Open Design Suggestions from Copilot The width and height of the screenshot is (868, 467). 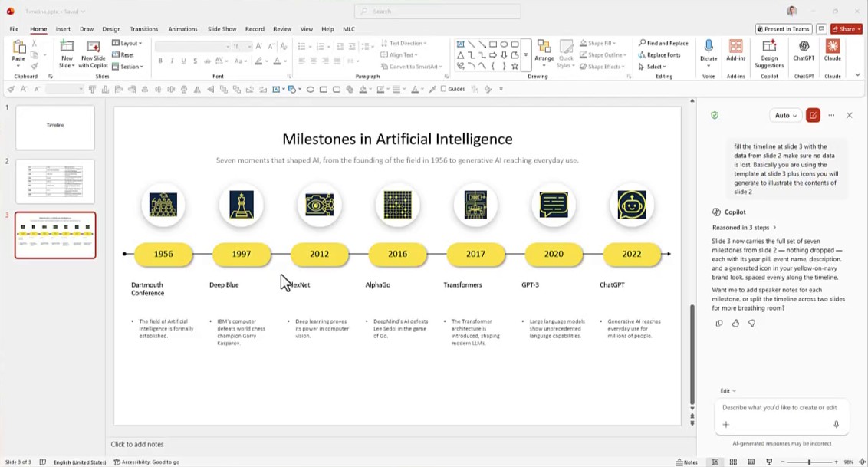click(769, 53)
